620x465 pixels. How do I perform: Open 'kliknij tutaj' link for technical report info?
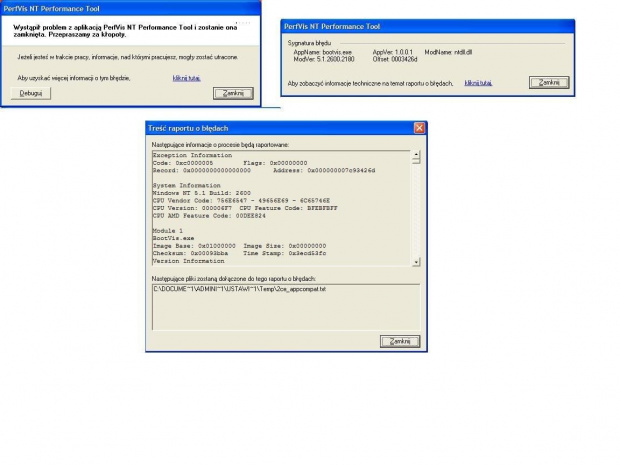(x=478, y=83)
